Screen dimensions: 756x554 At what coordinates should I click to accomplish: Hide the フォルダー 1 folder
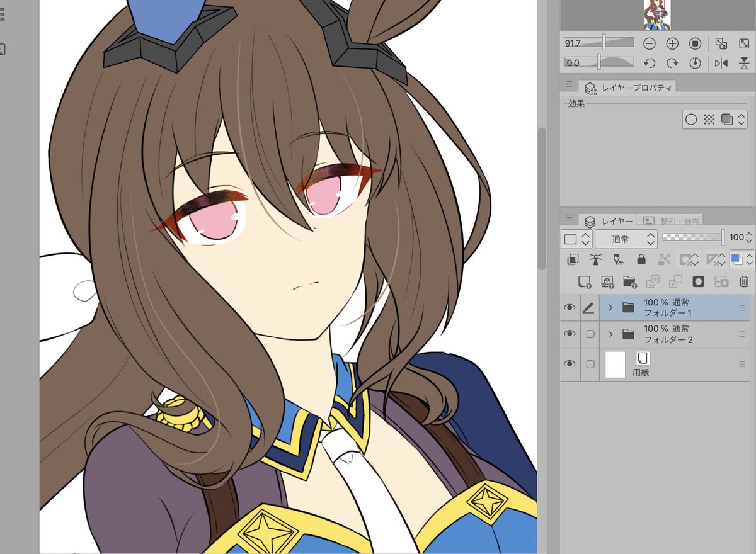point(570,307)
